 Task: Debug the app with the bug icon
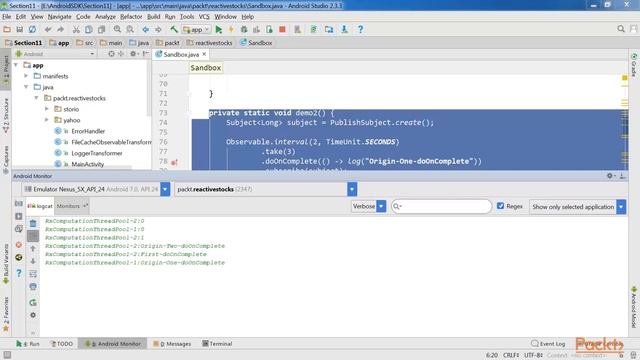coord(244,29)
